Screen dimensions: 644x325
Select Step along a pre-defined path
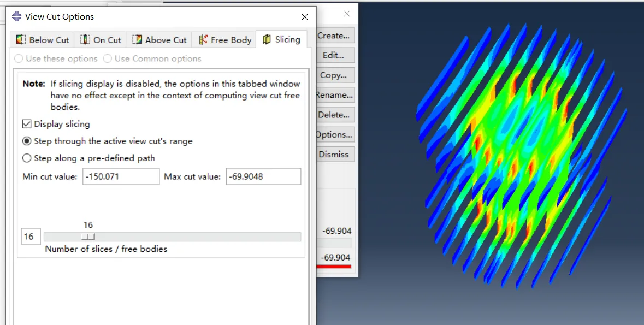[x=27, y=158]
